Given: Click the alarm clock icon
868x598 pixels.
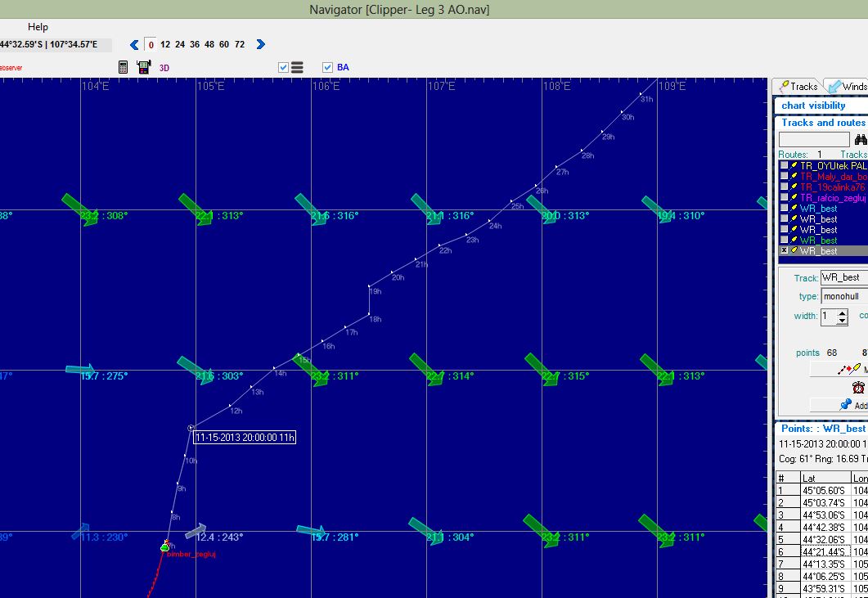Looking at the screenshot, I should 858,387.
